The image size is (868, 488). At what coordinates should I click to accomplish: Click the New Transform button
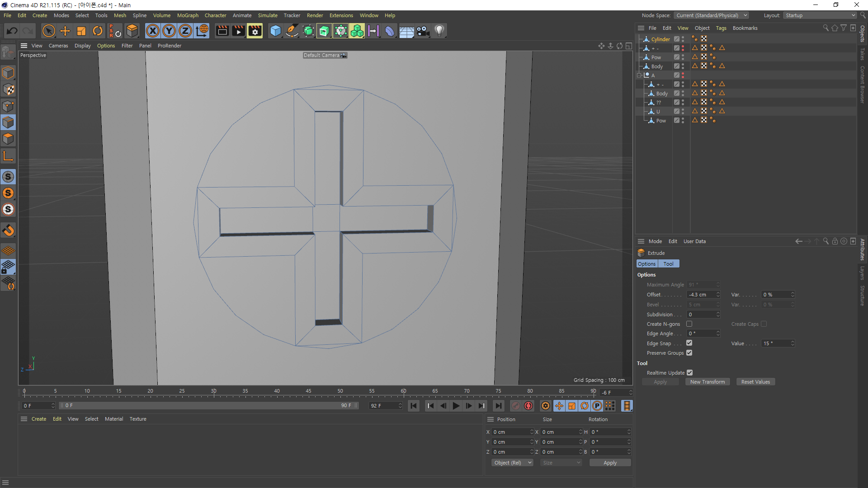[x=707, y=382]
